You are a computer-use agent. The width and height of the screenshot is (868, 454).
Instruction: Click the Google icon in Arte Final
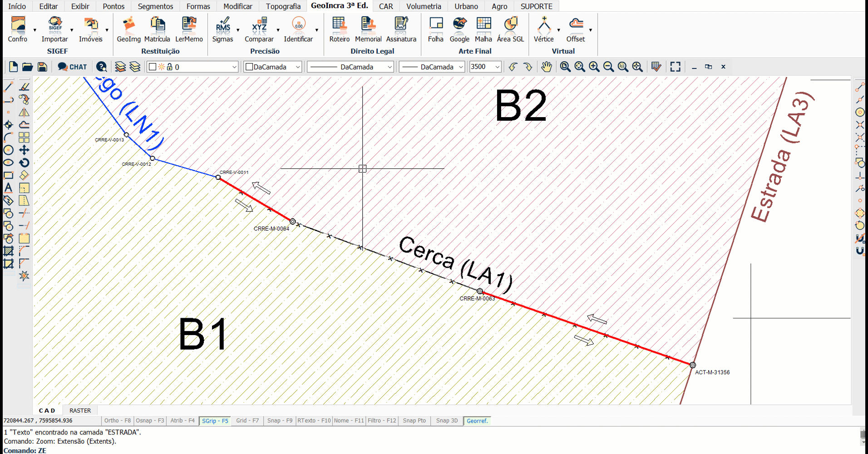pyautogui.click(x=459, y=30)
